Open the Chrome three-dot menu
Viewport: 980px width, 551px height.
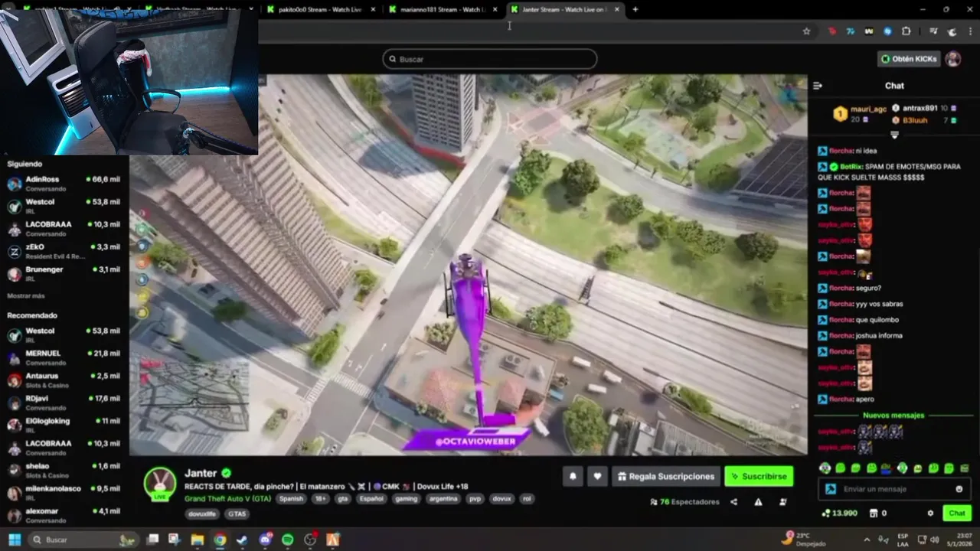(x=972, y=31)
